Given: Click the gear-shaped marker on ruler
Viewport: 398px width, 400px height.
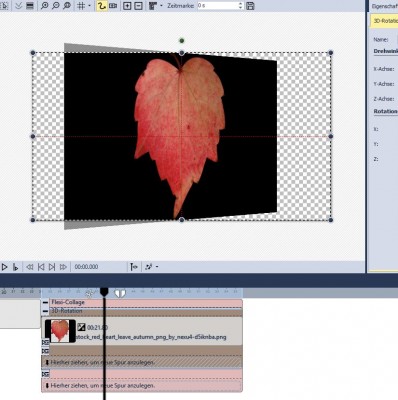Looking at the screenshot, I should click(x=89, y=294).
